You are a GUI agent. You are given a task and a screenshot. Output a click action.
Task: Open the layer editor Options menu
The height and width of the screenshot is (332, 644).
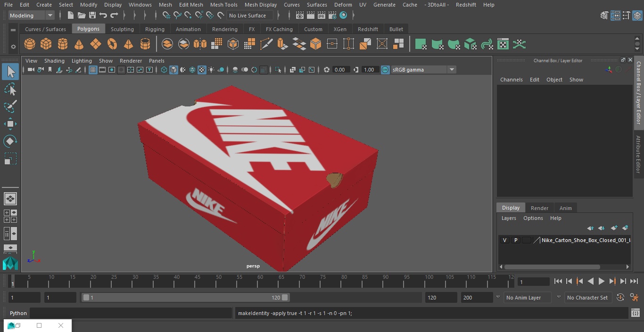click(533, 218)
